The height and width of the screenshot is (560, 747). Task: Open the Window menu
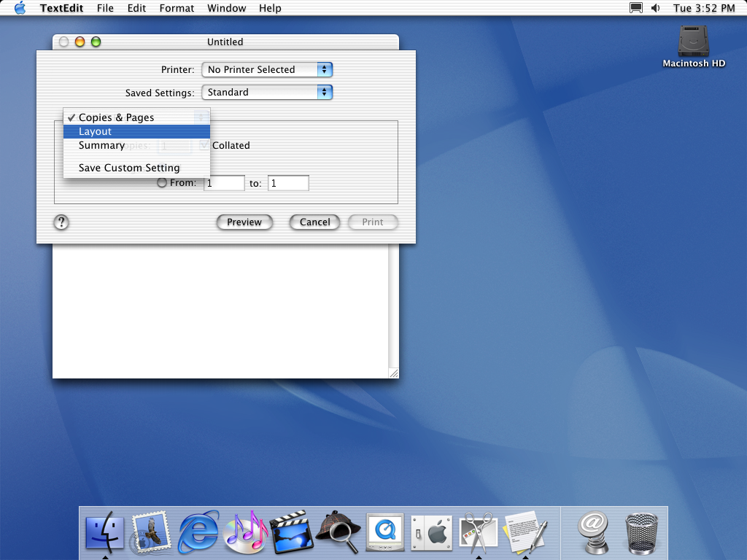point(227,8)
